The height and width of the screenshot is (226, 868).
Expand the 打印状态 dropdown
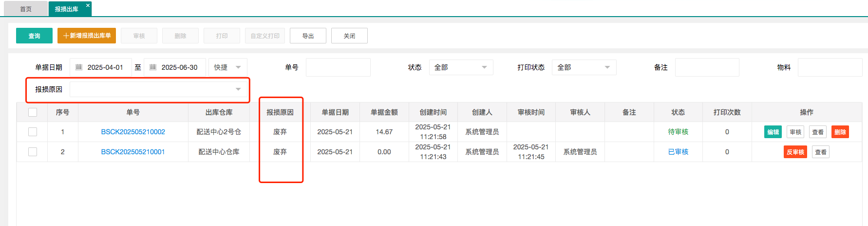coord(584,67)
